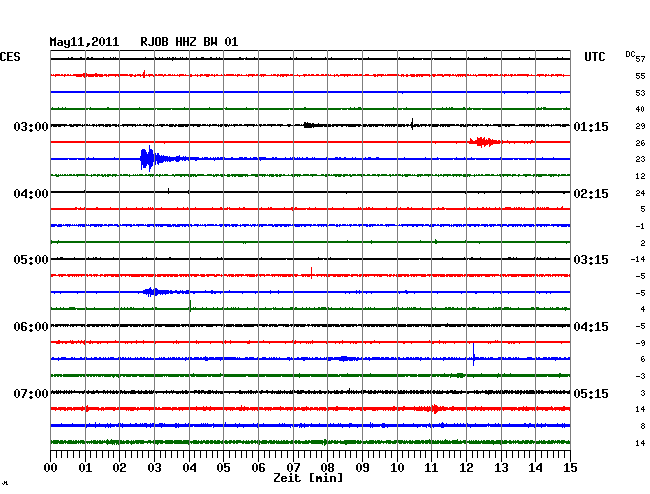Click minute 13 on the time axis
This screenshot has height=494, width=650.
501,468
